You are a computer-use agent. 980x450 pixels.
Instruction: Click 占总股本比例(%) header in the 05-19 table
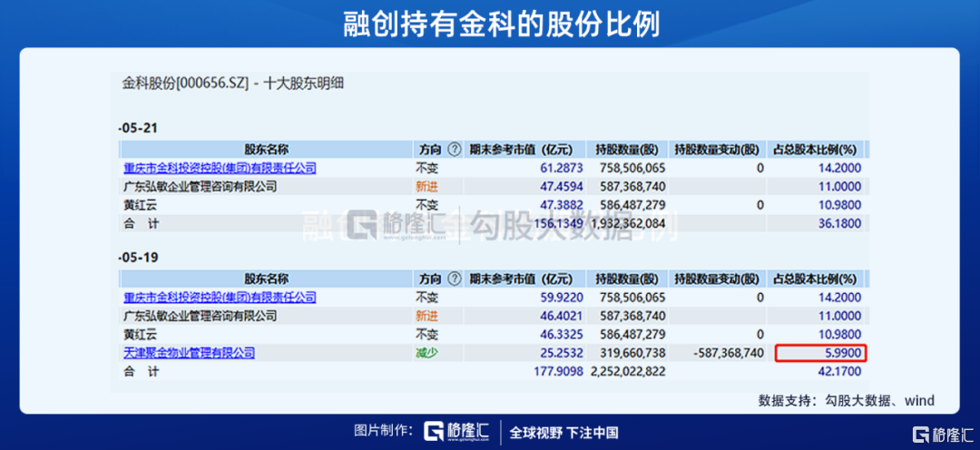(815, 279)
